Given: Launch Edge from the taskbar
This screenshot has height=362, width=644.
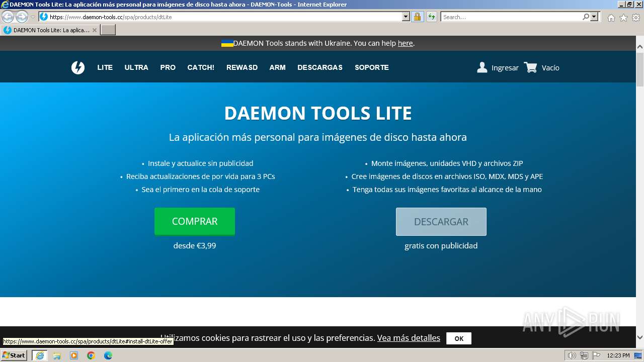Looking at the screenshot, I should (x=108, y=355).
